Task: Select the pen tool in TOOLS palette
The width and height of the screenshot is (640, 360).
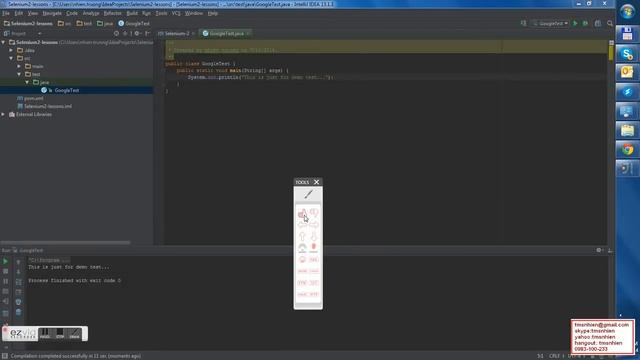Action: pyautogui.click(x=308, y=195)
